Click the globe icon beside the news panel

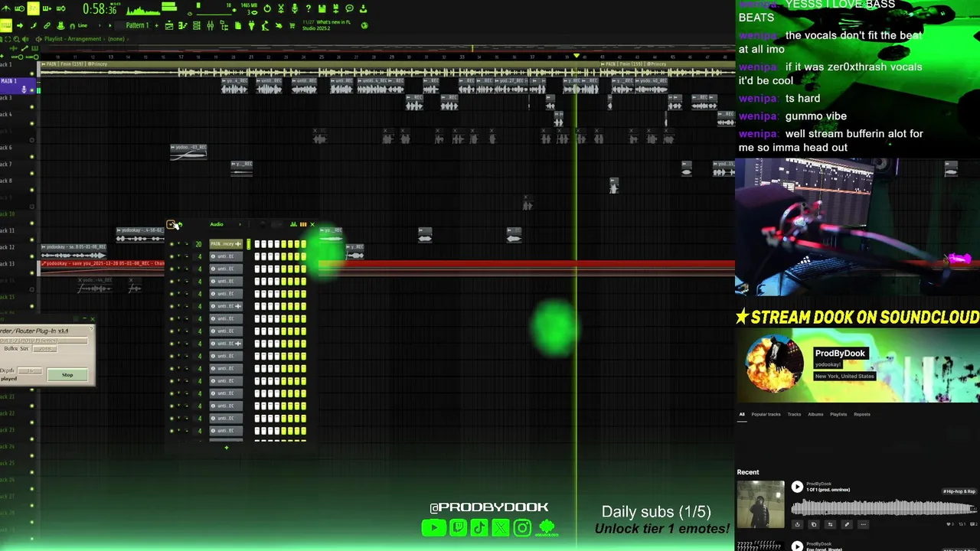[x=364, y=25]
